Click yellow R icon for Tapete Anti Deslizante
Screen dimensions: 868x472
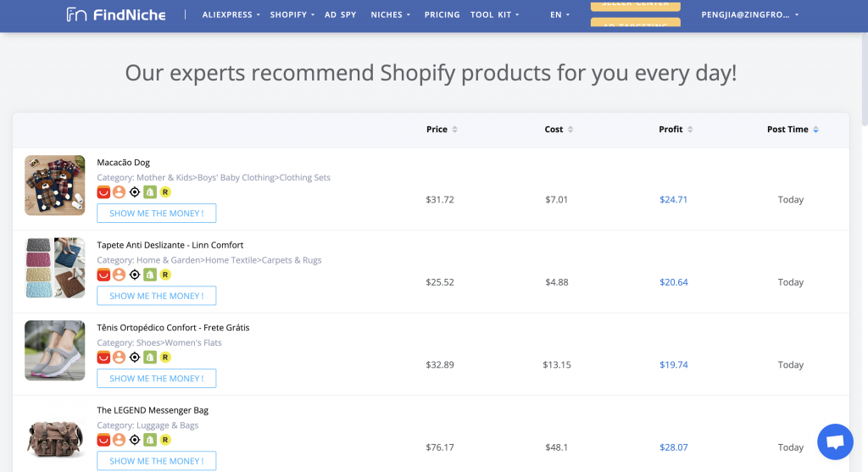[165, 275]
